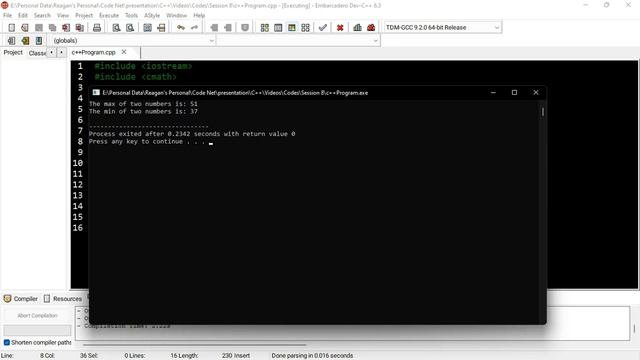640x360 pixels.
Task: Click the Save file toolbar icon
Action: tap(39, 28)
